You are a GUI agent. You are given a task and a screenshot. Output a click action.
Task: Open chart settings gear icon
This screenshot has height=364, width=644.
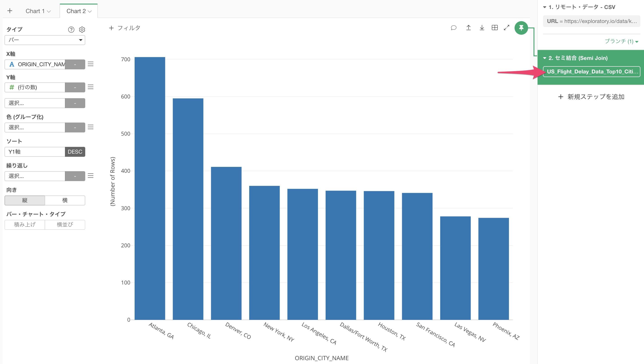82,30
